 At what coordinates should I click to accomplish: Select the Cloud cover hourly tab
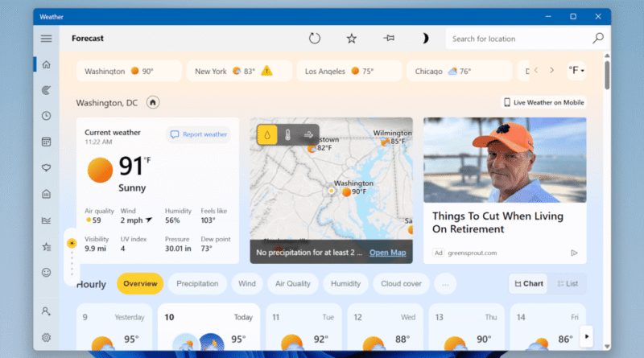(x=401, y=284)
